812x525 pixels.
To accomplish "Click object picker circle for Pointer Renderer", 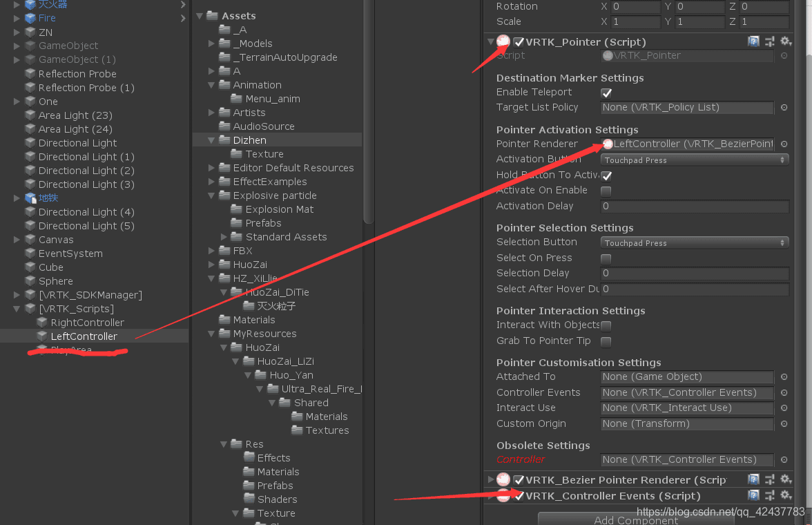I will pyautogui.click(x=784, y=144).
